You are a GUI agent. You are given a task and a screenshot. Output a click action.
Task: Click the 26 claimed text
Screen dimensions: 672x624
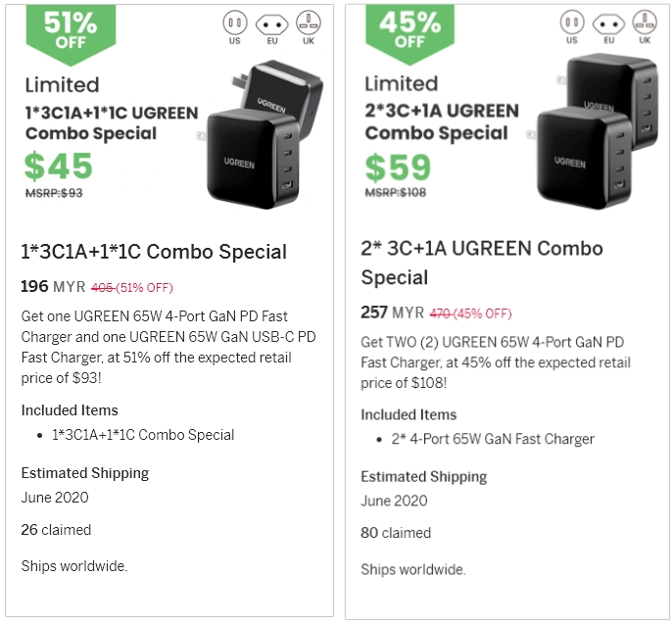click(x=56, y=530)
